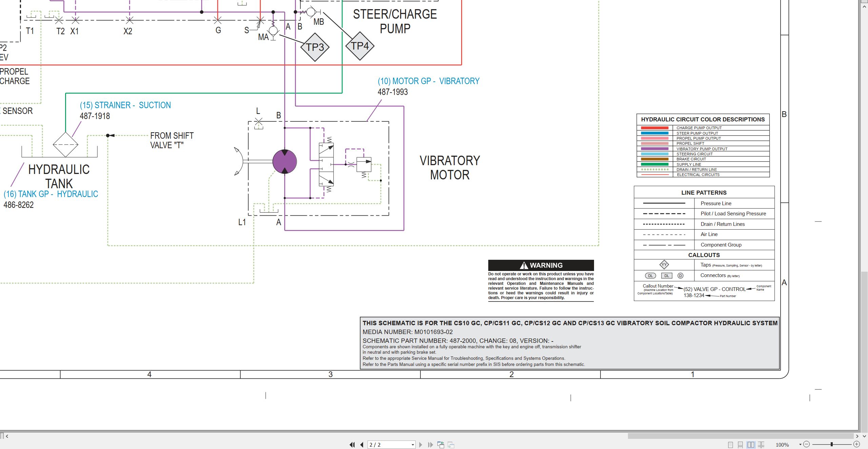The image size is (868, 449).
Task: Zoom out with the minus button
Action: (807, 444)
